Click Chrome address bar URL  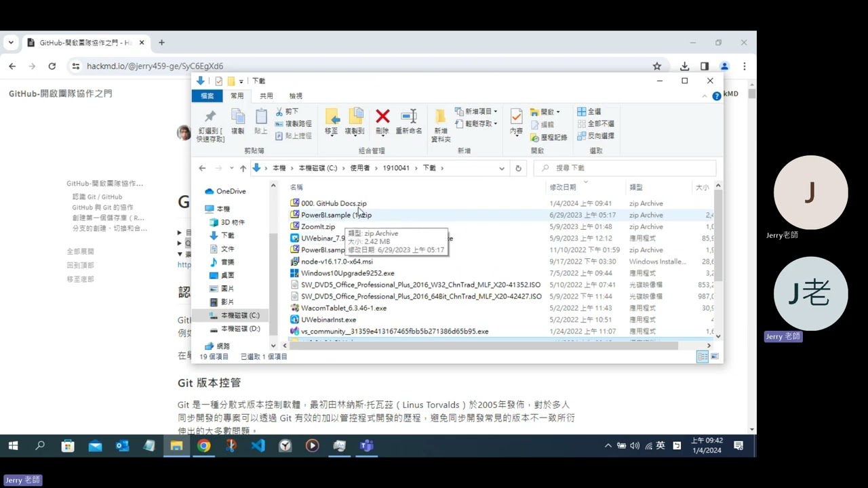[155, 66]
